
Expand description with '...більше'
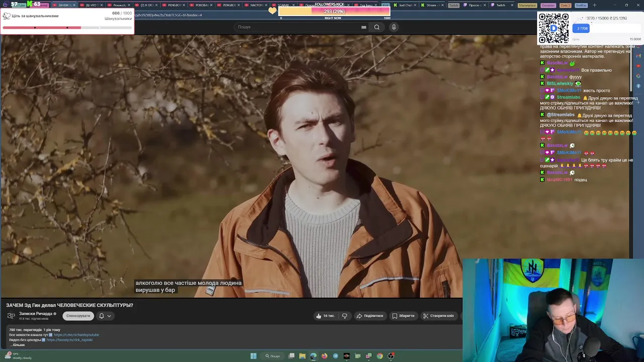tap(17, 345)
